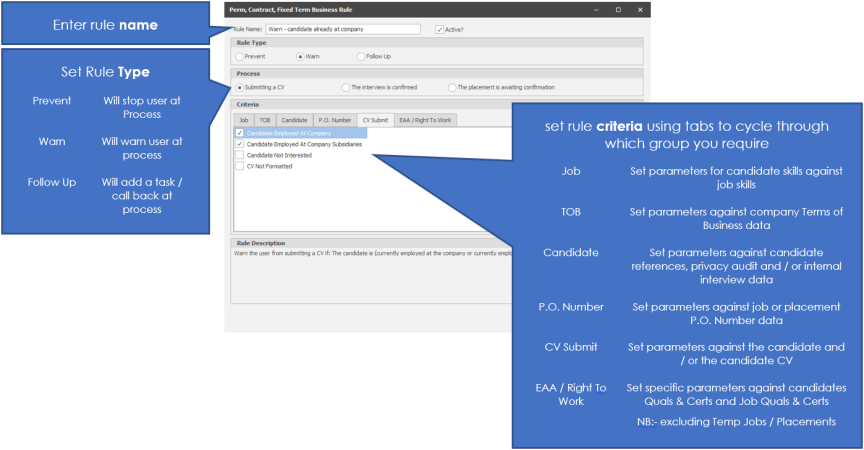
Task: Open the Job criteria tab
Action: [243, 120]
